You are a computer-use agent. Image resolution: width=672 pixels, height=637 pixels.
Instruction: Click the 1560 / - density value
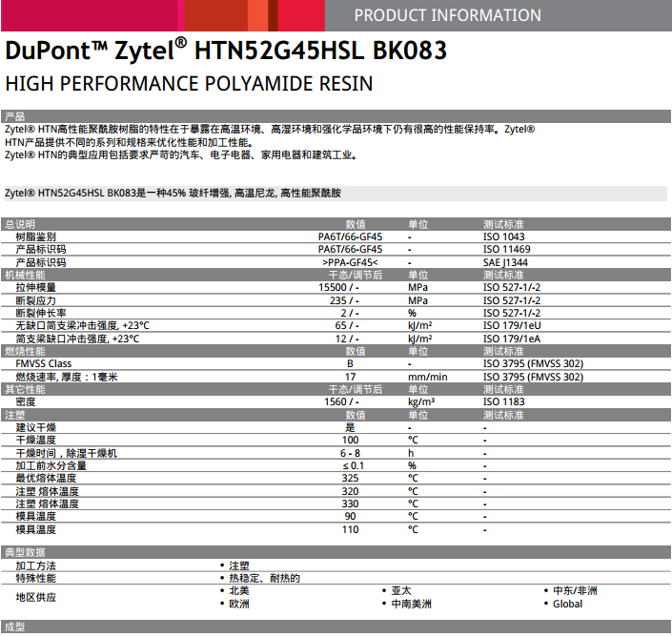(x=341, y=401)
